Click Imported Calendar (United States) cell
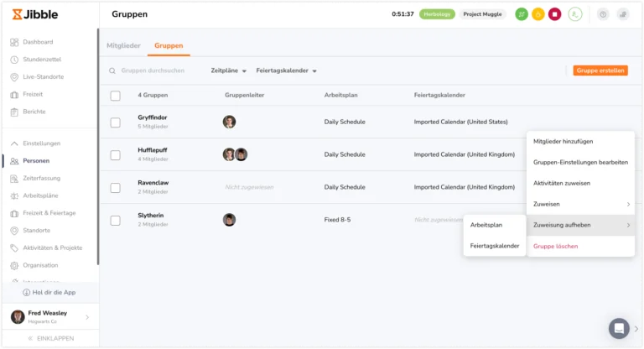 point(461,122)
